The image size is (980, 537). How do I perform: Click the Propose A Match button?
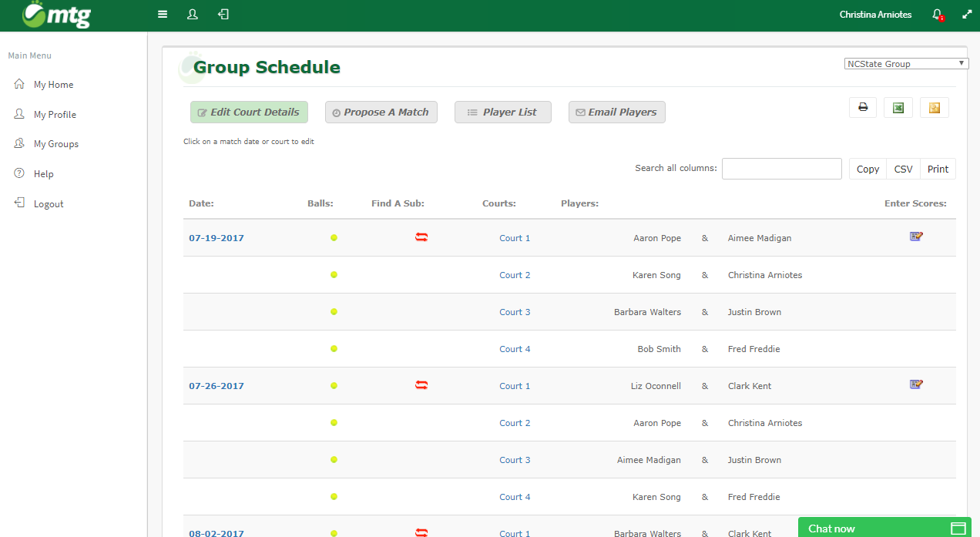[381, 112]
